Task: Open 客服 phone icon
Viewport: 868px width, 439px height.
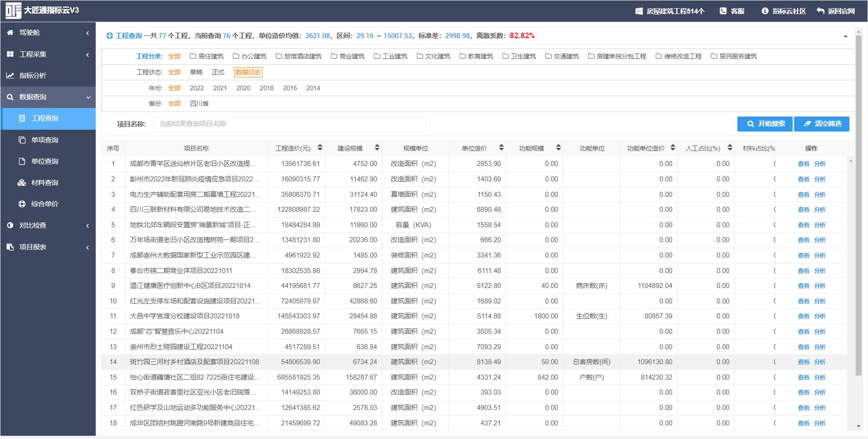Action: [723, 11]
